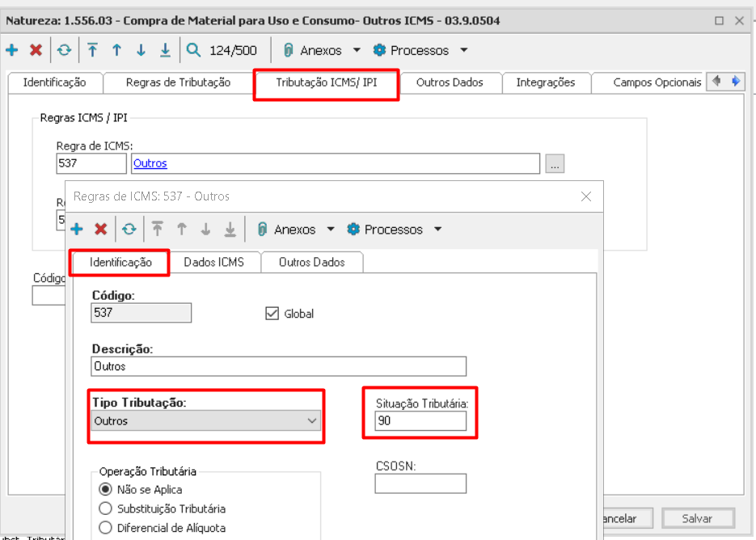Click the magnifier search icon beside 124/500
Viewport: 756px width, 540px height.
click(x=194, y=50)
